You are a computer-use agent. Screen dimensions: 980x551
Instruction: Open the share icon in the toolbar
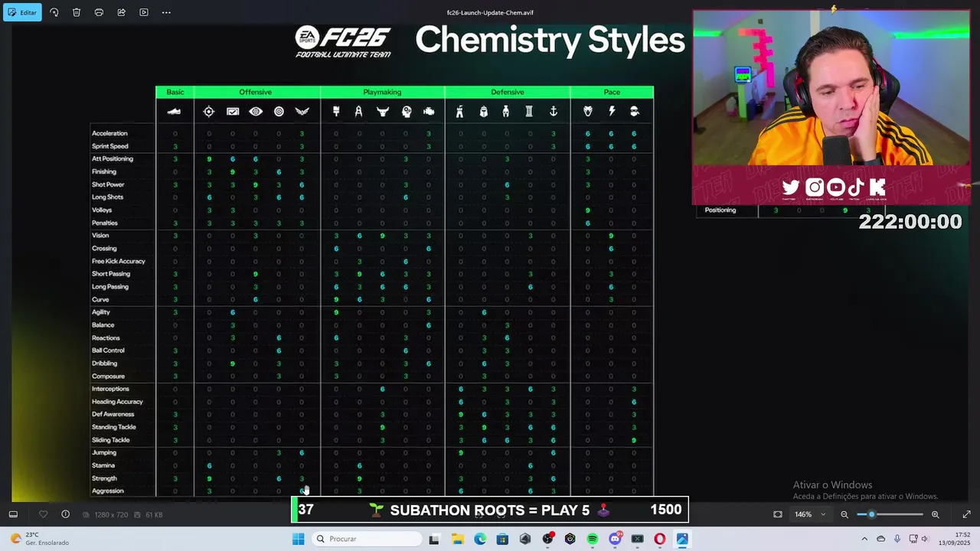coord(121,12)
